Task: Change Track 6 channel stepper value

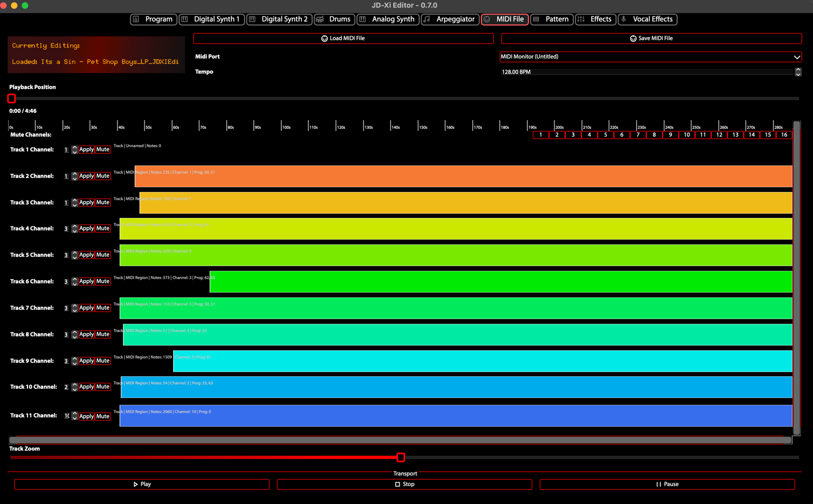Action: [x=75, y=282]
